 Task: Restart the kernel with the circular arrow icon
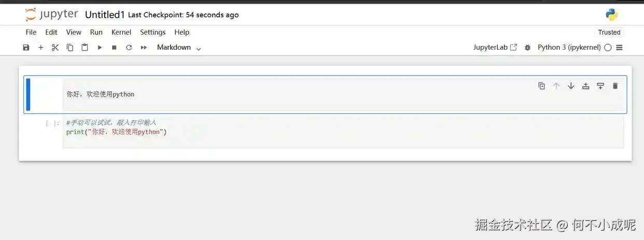[x=129, y=47]
